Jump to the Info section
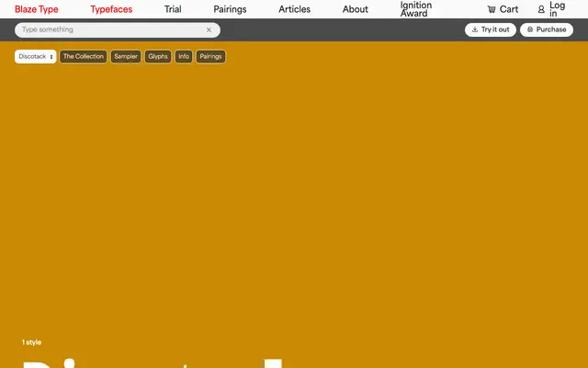This screenshot has height=368, width=588. tap(184, 57)
